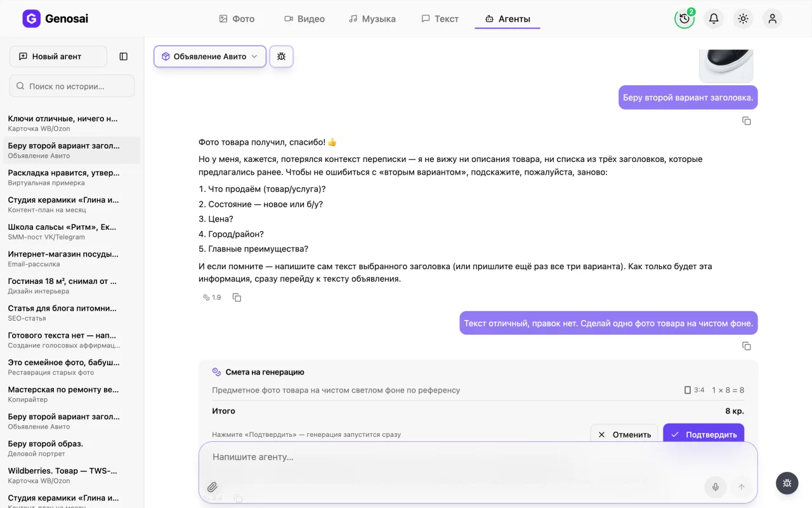812x508 pixels.
Task: Open the Видео tab
Action: (x=304, y=19)
